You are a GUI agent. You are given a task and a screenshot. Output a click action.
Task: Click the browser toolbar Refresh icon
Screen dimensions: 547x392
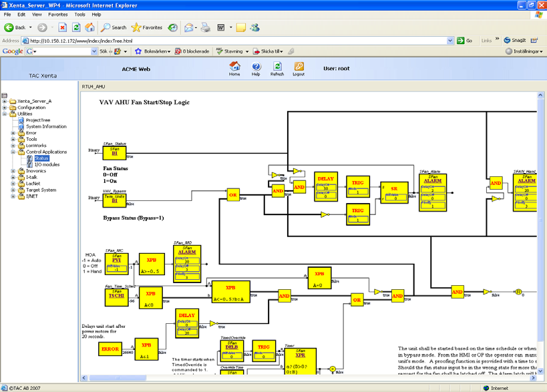coord(76,27)
